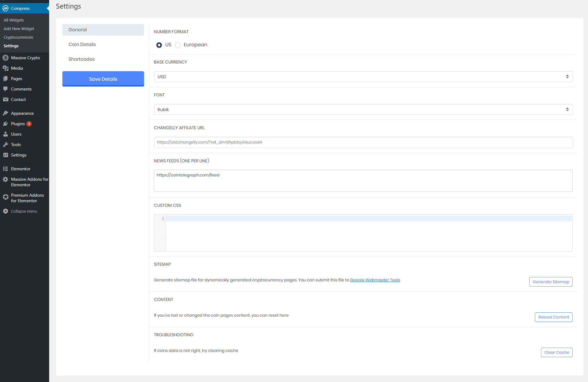Open the Base Currency USD dropdown
This screenshot has height=382, width=588.
[363, 77]
